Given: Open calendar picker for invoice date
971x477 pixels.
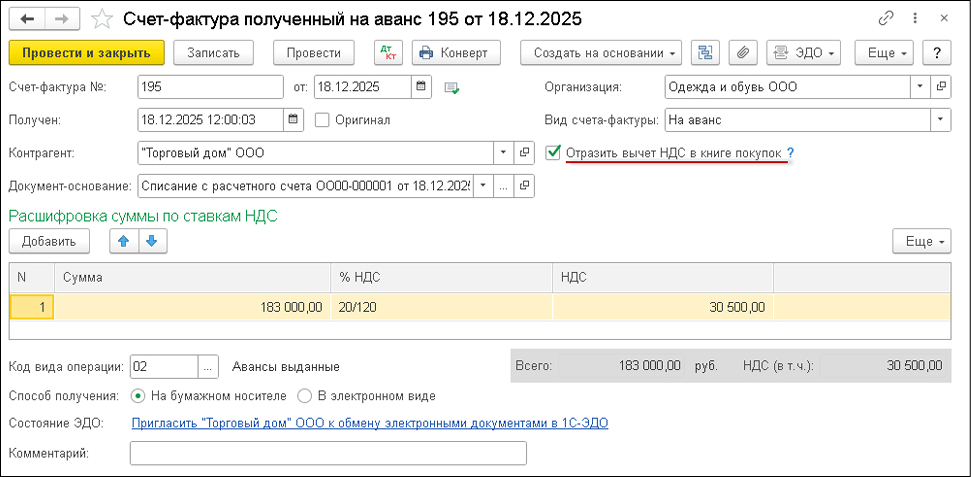Looking at the screenshot, I should (x=421, y=87).
